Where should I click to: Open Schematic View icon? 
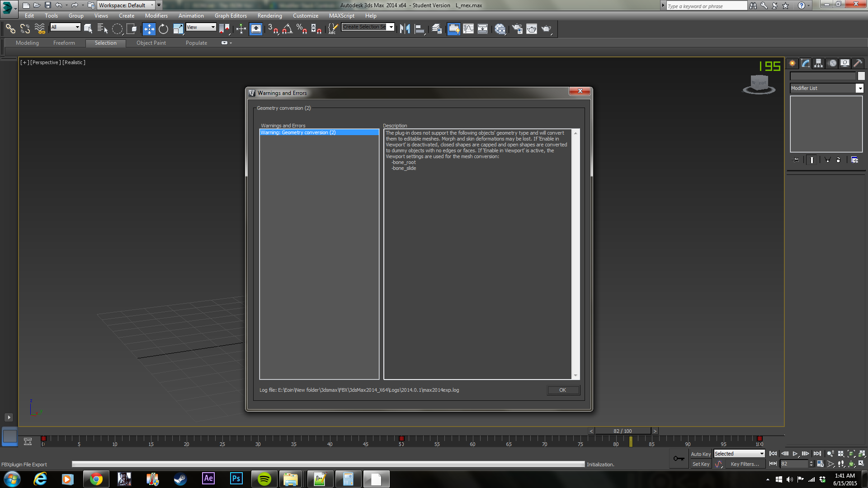point(483,29)
